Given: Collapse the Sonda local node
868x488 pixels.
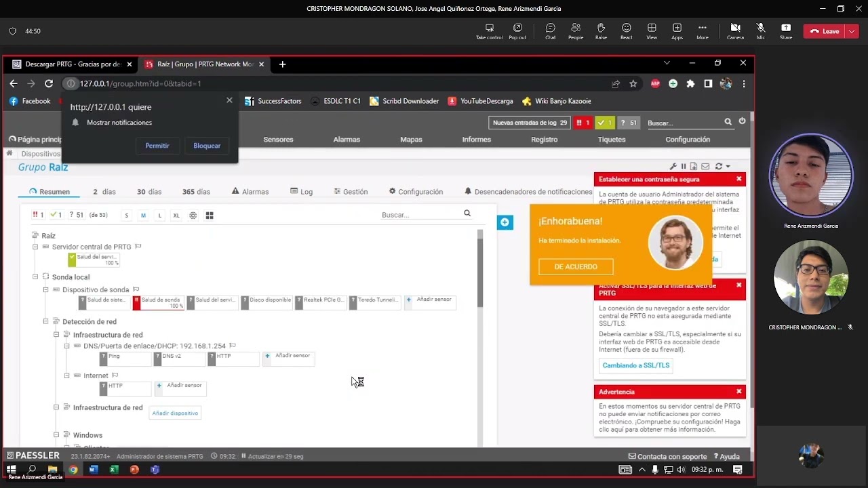Looking at the screenshot, I should click(35, 277).
